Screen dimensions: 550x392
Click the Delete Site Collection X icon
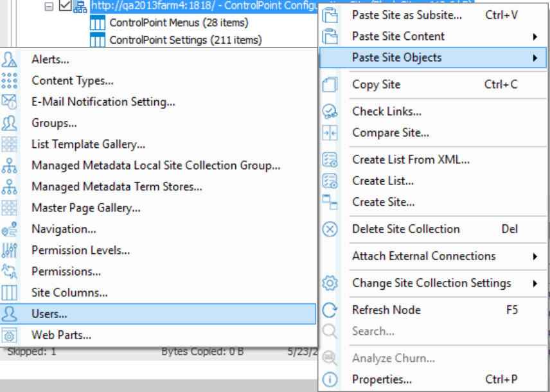click(x=330, y=229)
